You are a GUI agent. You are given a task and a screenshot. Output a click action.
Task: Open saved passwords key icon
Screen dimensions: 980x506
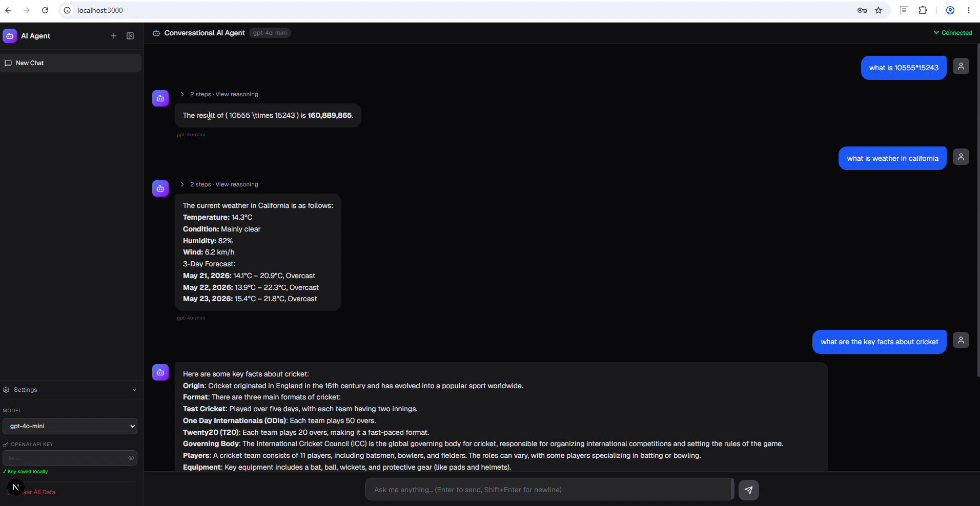point(862,10)
